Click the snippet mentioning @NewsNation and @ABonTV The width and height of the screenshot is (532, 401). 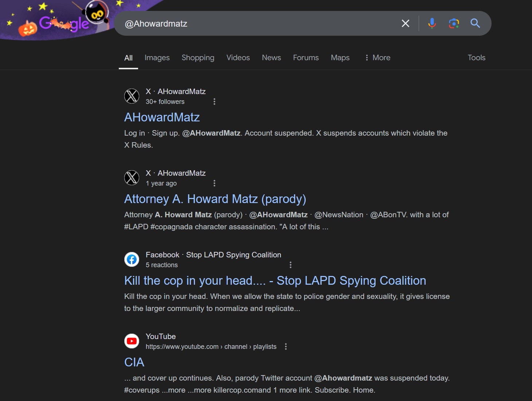pyautogui.click(x=286, y=221)
